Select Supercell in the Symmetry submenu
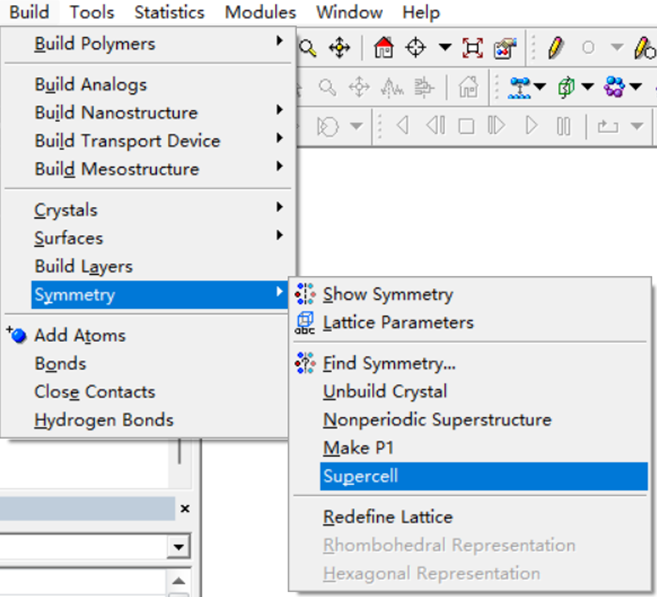Screen dimensions: 657x597 [x=484, y=476]
